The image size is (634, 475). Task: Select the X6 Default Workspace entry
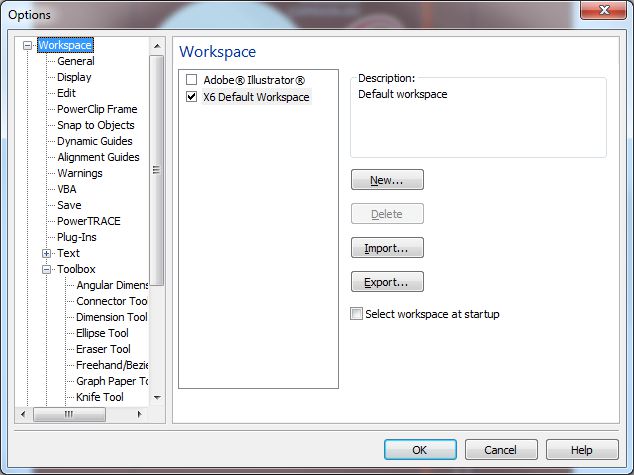coord(256,97)
